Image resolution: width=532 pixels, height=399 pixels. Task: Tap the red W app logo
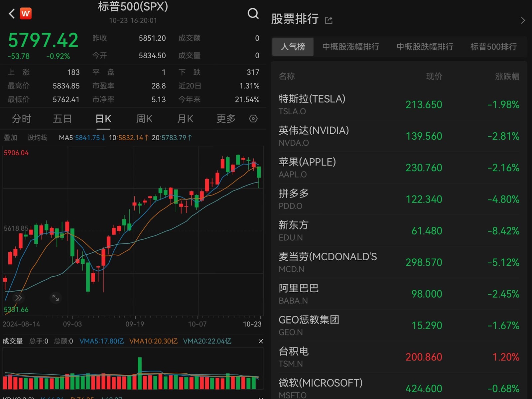click(x=26, y=14)
